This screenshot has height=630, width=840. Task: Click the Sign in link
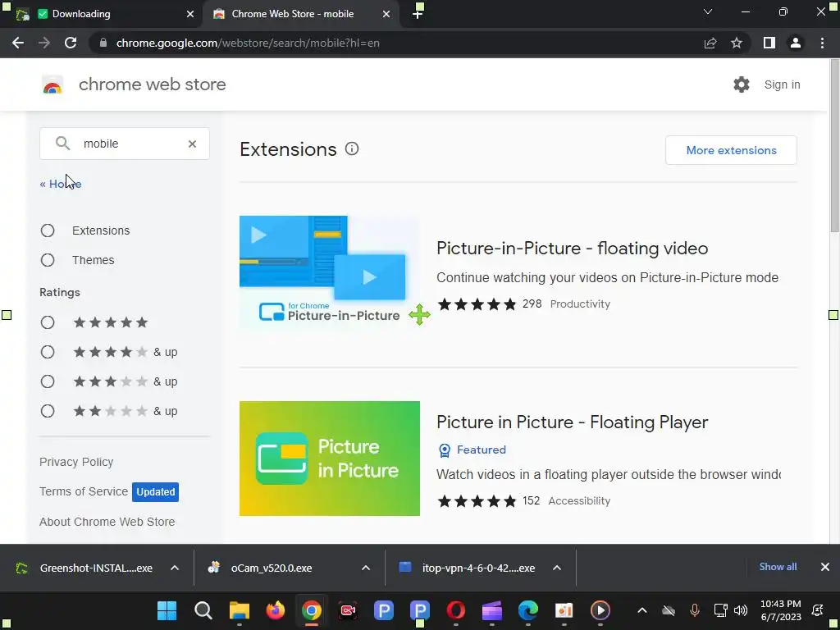pyautogui.click(x=782, y=84)
